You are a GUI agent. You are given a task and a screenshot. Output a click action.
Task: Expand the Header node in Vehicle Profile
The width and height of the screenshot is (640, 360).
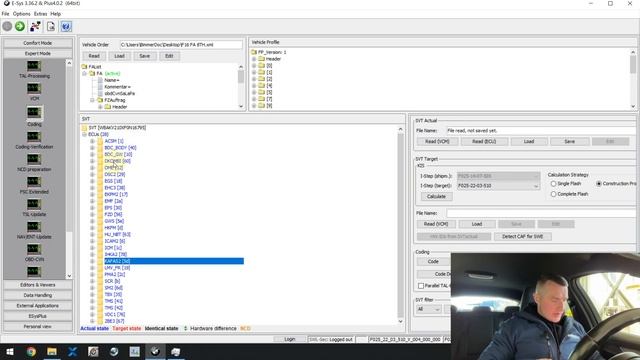[254, 59]
